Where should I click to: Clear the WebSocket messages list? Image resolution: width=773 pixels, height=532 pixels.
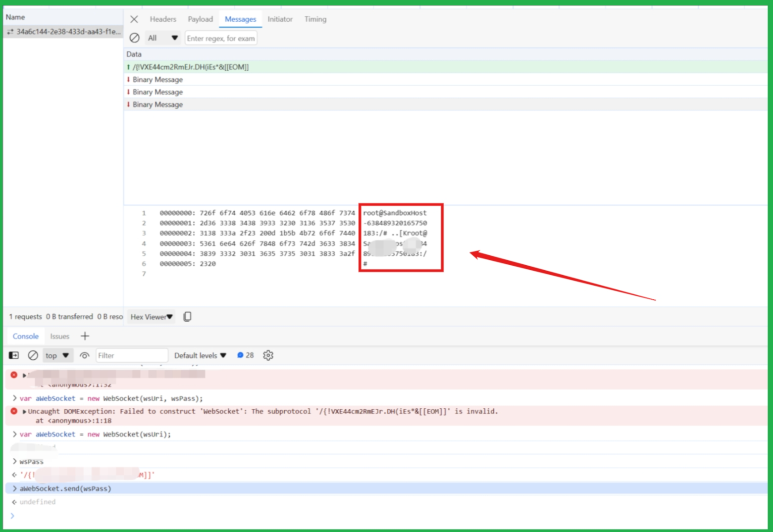pos(134,38)
